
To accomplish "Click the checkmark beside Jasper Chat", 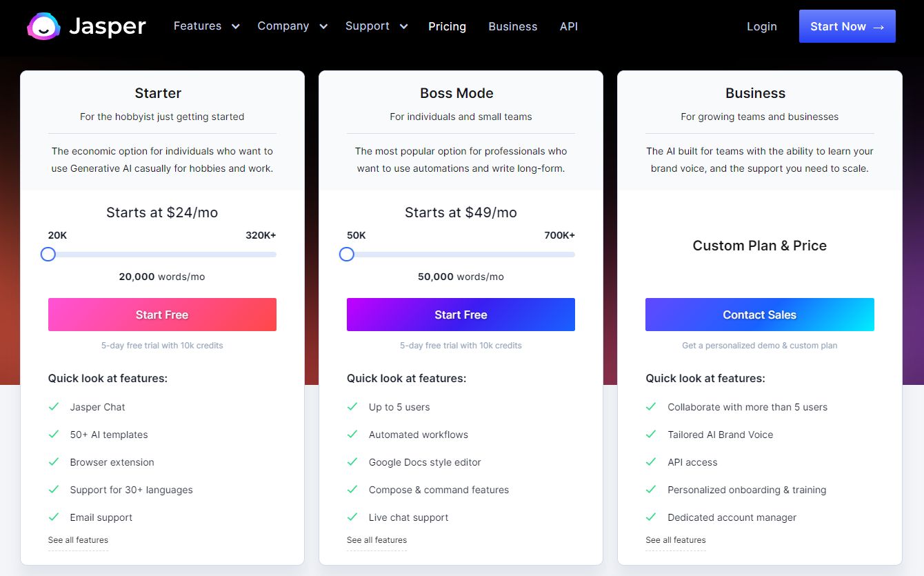I will coord(54,407).
